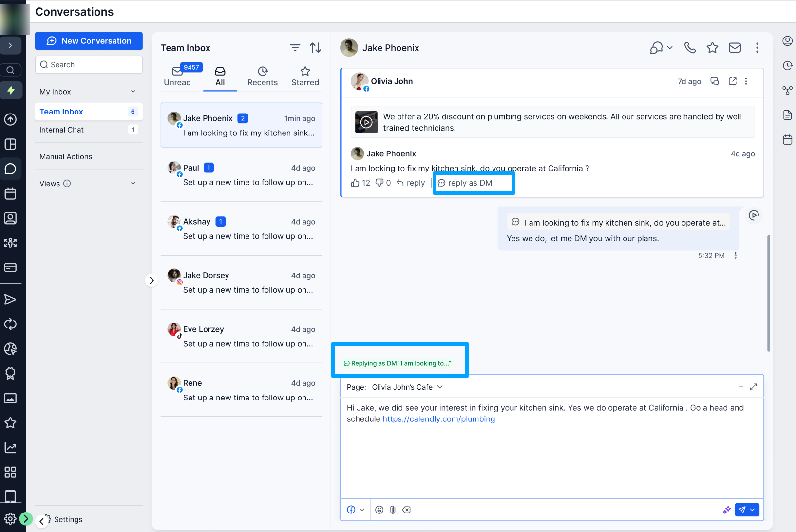This screenshot has width=796, height=532.
Task: Click the envelope email icon in header
Action: 735,47
